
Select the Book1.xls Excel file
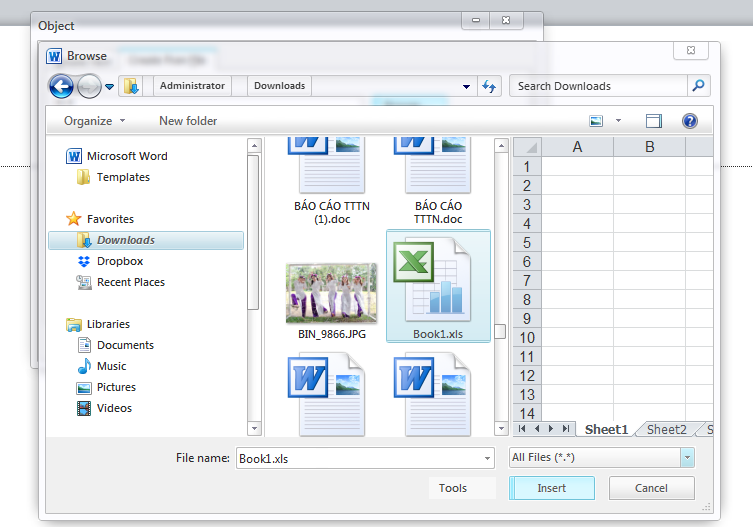(x=438, y=286)
